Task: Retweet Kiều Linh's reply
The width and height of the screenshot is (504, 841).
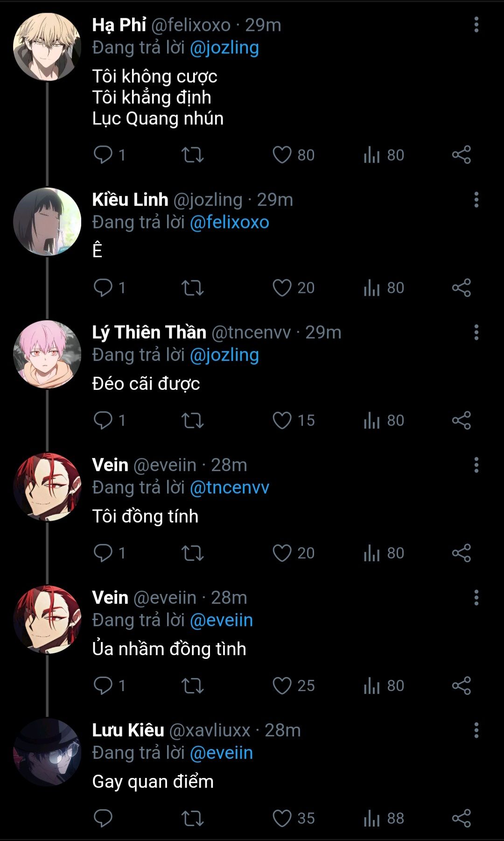Action: click(192, 288)
